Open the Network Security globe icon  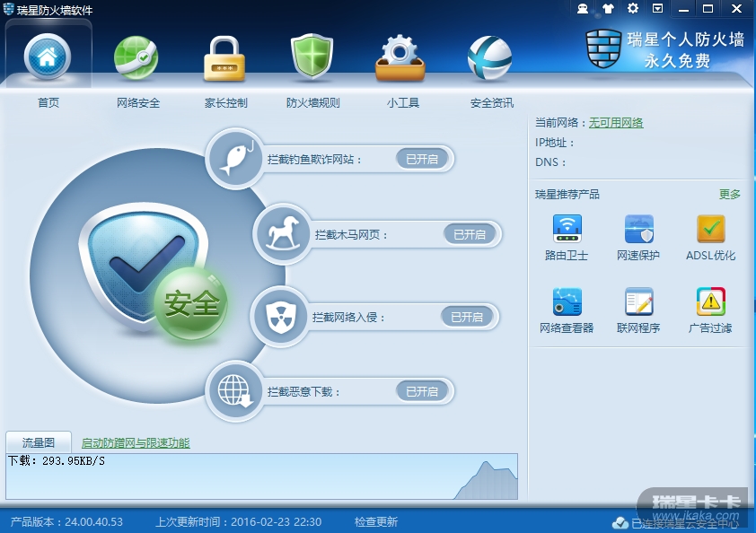[x=136, y=57]
